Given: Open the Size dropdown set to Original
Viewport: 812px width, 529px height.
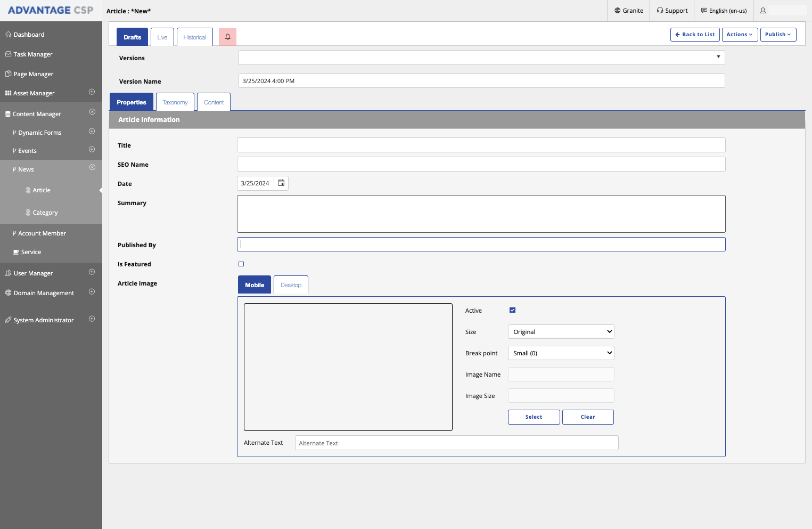Looking at the screenshot, I should pos(561,332).
